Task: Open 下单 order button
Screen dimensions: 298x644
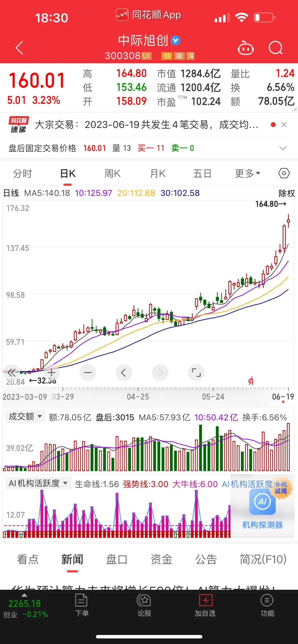Action: 81,605
